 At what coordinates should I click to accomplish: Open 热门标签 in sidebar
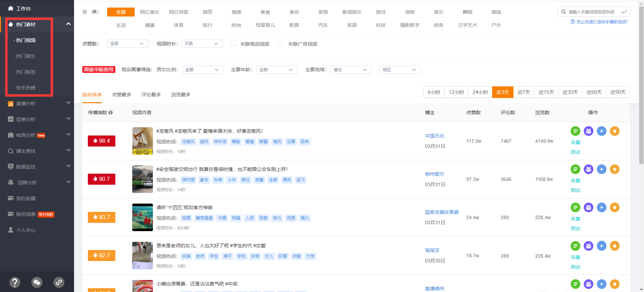click(26, 72)
